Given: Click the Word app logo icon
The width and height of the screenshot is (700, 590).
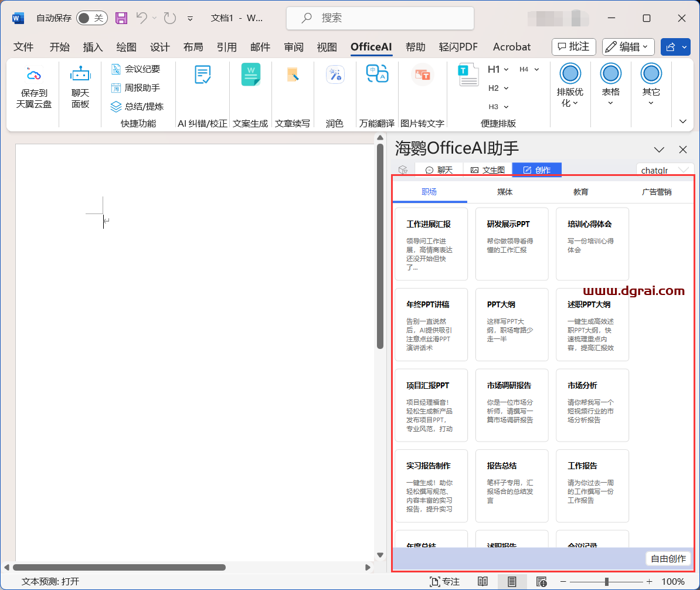Looking at the screenshot, I should pyautogui.click(x=18, y=18).
